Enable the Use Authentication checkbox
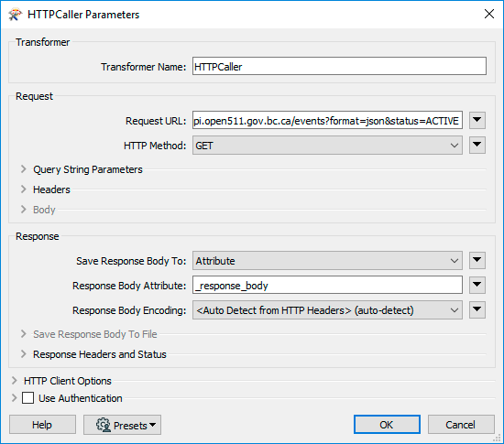504x444 pixels. point(28,398)
